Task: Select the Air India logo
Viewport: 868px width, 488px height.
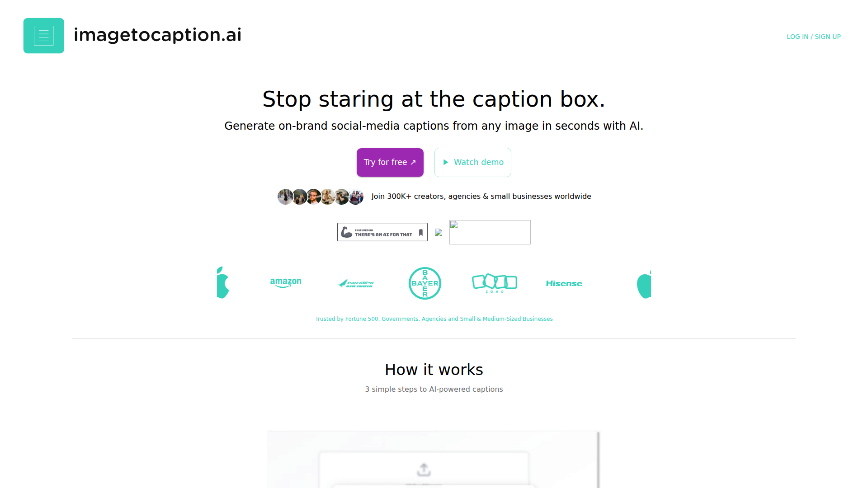Action: (356, 283)
